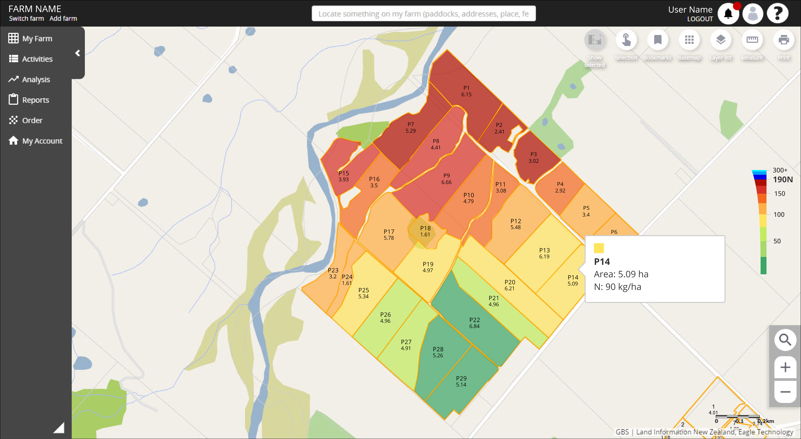Image resolution: width=801 pixels, height=439 pixels.
Task: Open the Selection tool
Action: pyautogui.click(x=626, y=41)
